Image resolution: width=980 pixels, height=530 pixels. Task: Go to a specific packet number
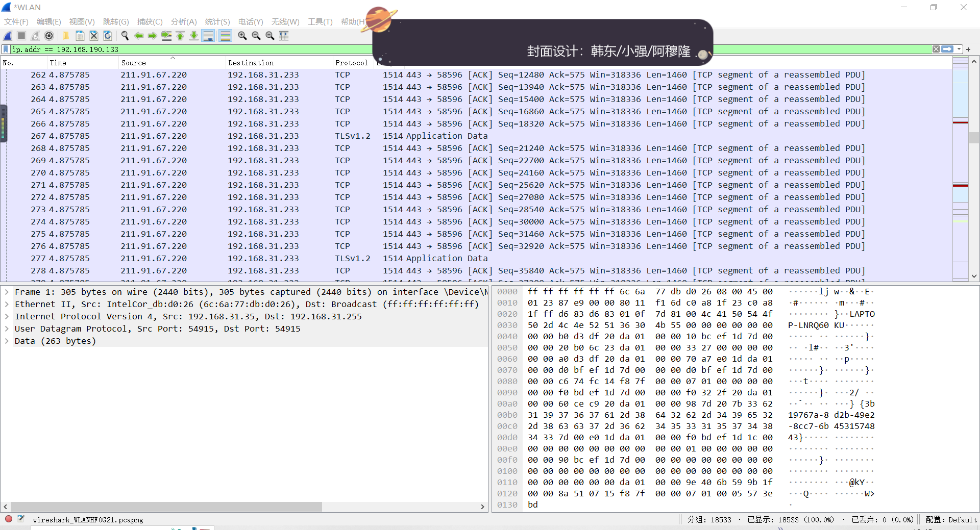(x=166, y=36)
